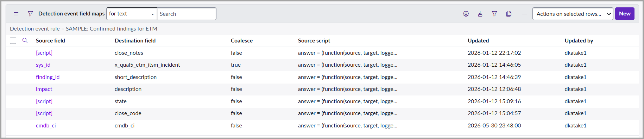
Task: Select destination cell 'short_description'
Action: [135, 77]
